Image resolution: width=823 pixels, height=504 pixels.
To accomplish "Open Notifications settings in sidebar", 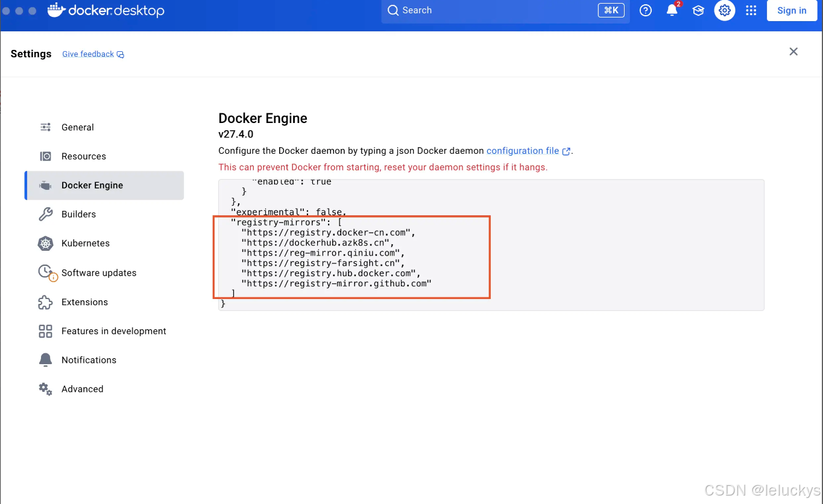I will 104,360.
